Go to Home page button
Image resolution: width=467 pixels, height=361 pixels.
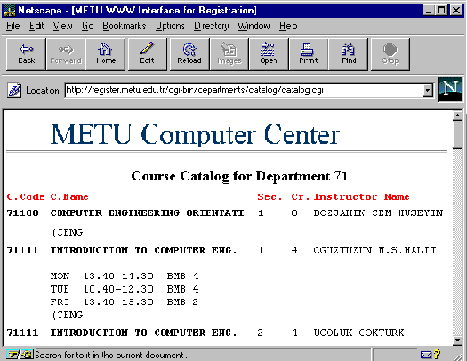click(105, 54)
